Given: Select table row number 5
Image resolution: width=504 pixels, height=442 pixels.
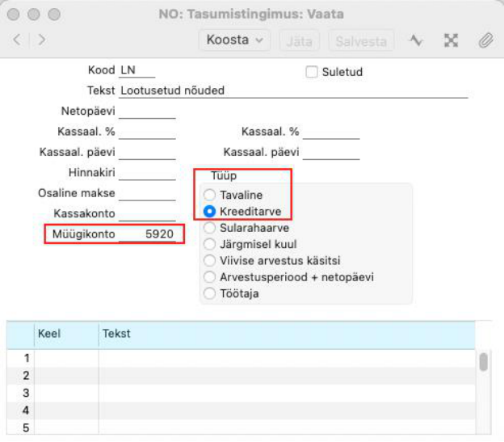Looking at the screenshot, I should point(241,427).
